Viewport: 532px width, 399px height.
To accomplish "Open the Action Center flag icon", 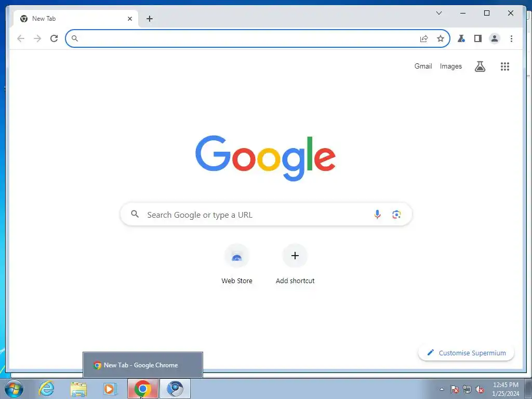I will 455,389.
